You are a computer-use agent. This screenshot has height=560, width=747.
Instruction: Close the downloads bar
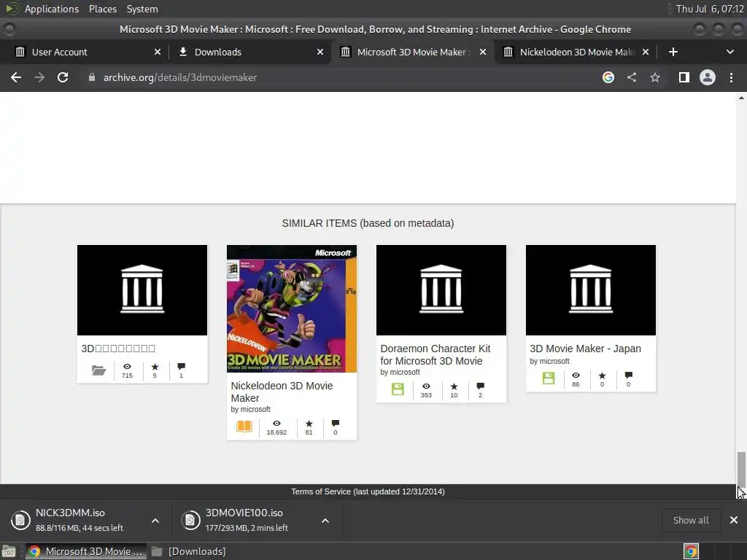[x=734, y=520]
